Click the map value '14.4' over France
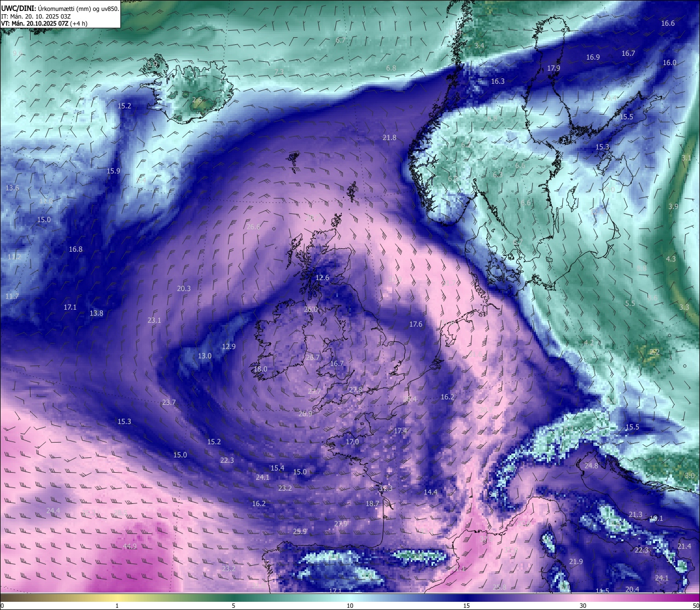 point(430,492)
